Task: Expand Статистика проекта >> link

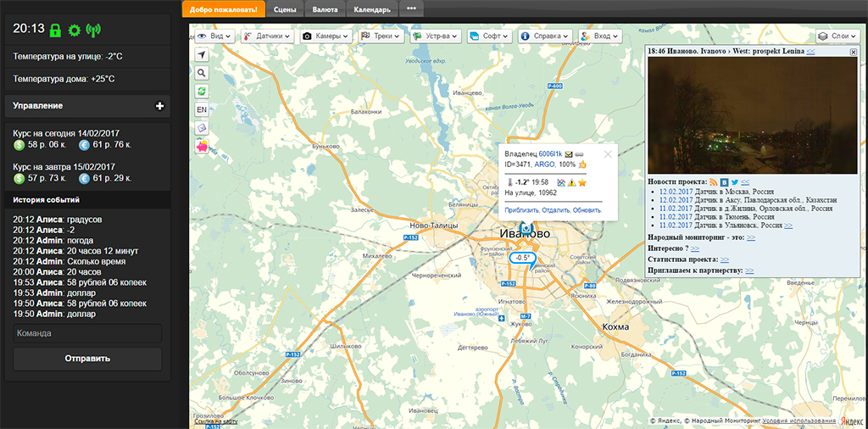Action: 725,259
